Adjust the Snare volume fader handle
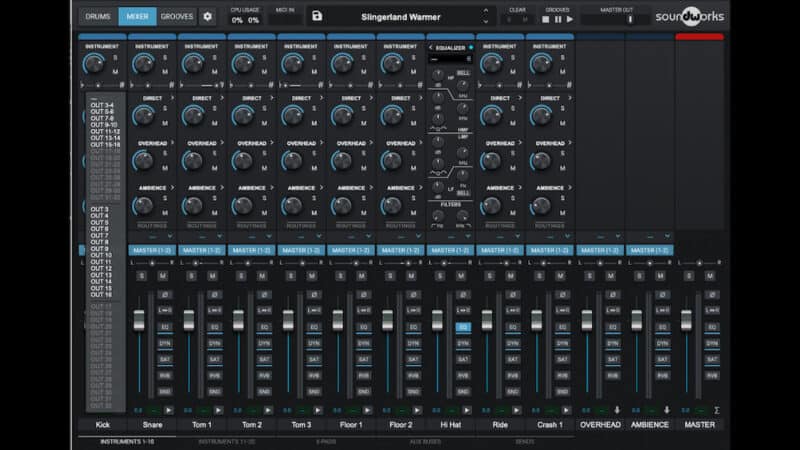The height and width of the screenshot is (450, 800). click(x=139, y=319)
